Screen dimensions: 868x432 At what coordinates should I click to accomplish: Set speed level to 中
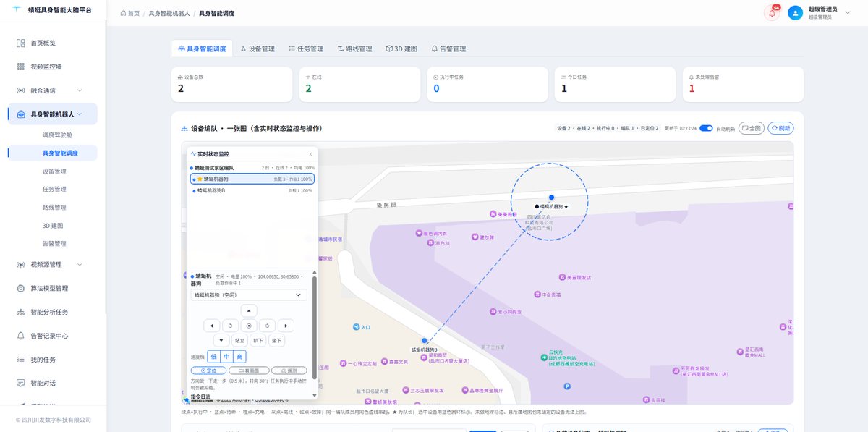pos(226,357)
